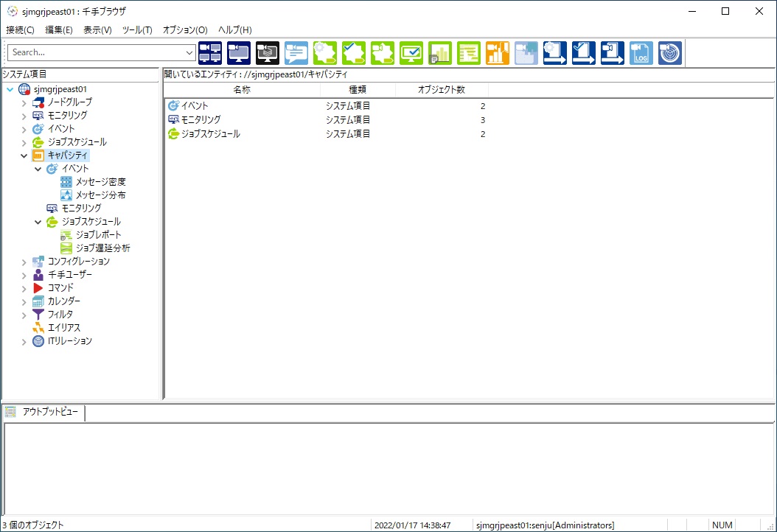Click the orange bar chart toolbar icon
The height and width of the screenshot is (532, 777).
pyautogui.click(x=498, y=53)
